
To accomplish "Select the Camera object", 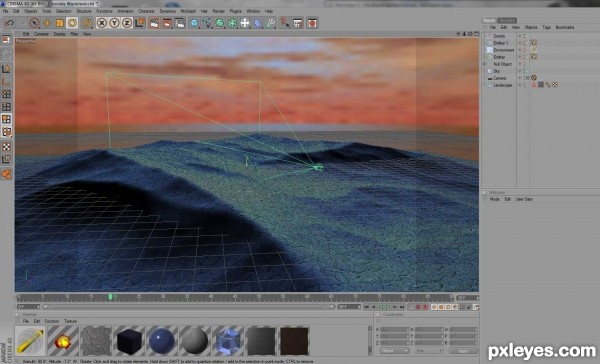I will click(x=499, y=78).
